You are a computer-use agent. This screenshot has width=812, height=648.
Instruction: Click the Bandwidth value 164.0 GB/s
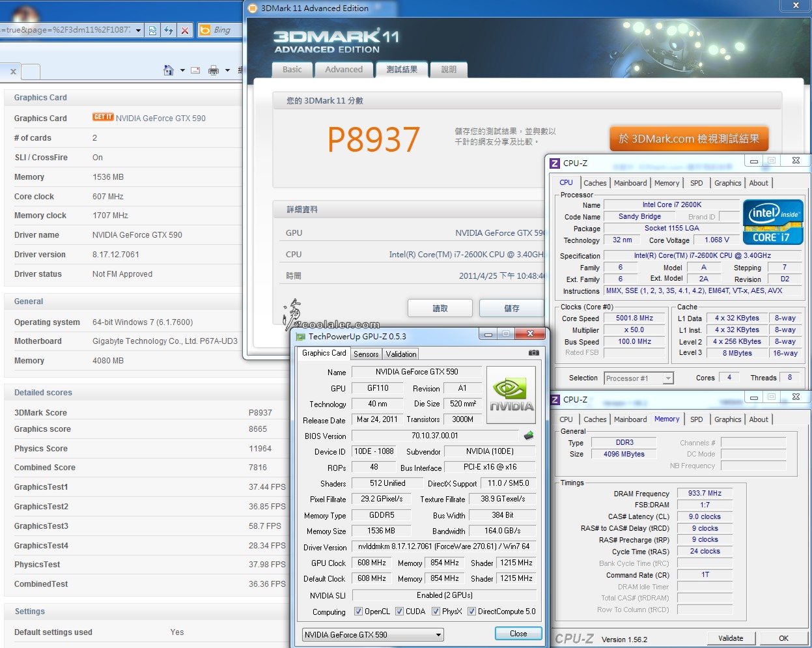click(x=503, y=531)
